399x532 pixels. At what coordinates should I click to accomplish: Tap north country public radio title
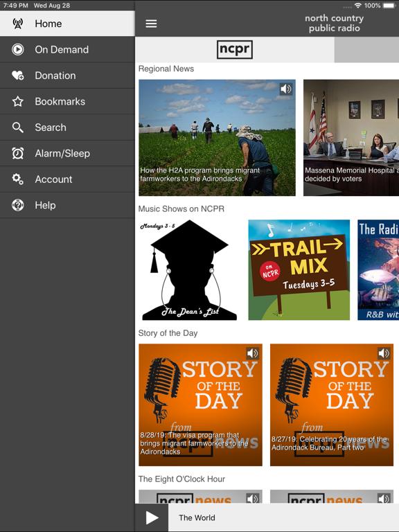(334, 23)
